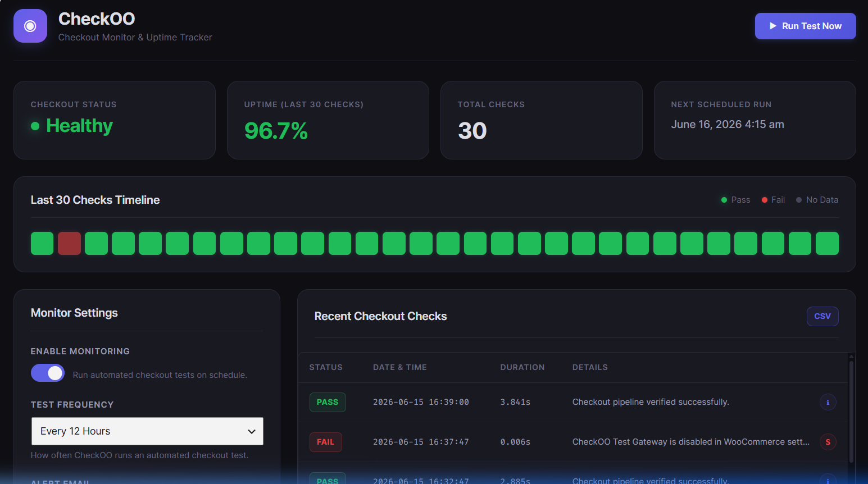
Task: Click the 0.006s duration cell
Action: 515,442
